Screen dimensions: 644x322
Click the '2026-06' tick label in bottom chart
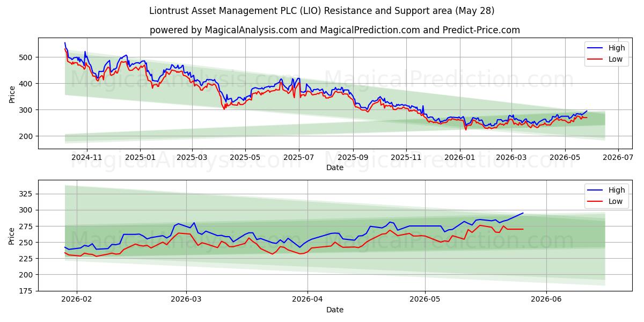pyautogui.click(x=546, y=300)
